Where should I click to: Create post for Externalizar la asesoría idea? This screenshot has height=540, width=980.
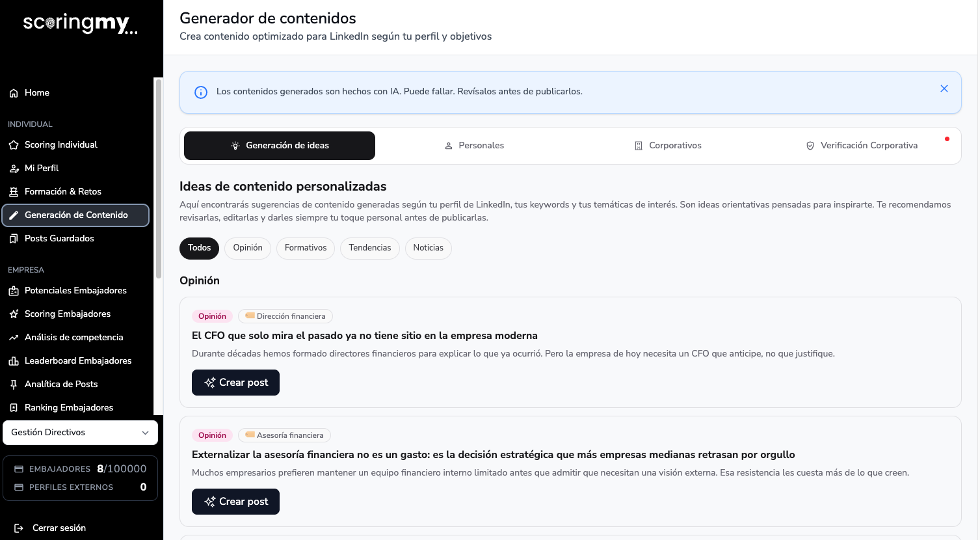(235, 502)
